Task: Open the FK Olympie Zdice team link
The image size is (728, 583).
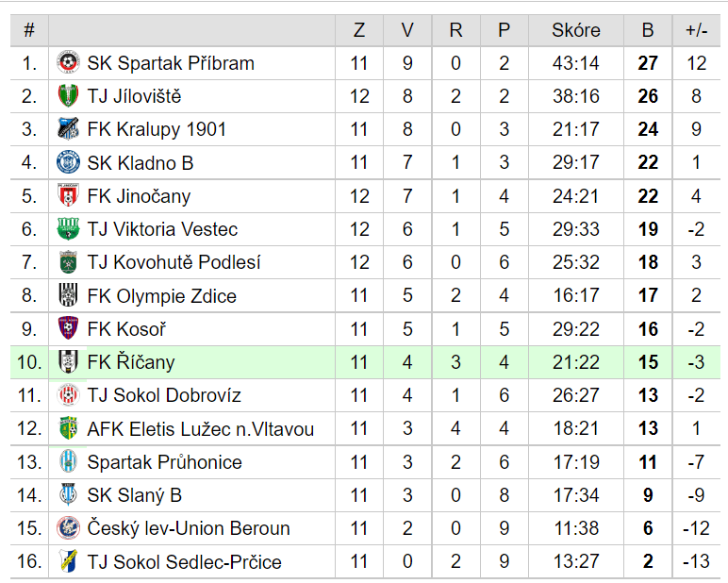Action: pyautogui.click(x=162, y=296)
